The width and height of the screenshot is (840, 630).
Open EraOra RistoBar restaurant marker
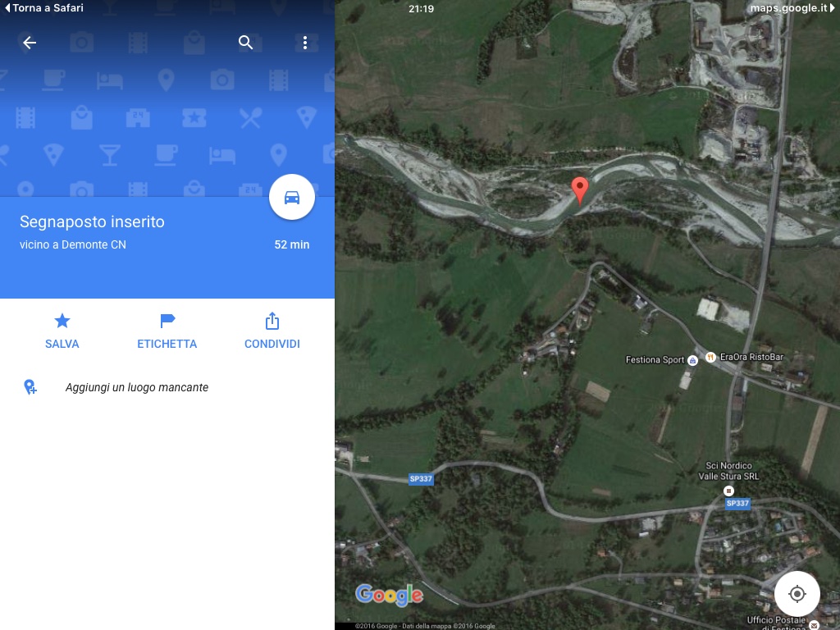710,357
